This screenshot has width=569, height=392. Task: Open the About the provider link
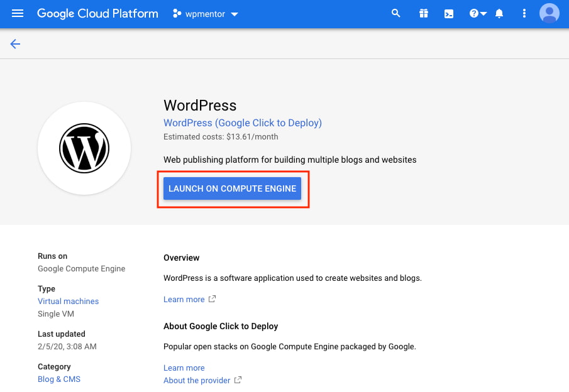click(x=197, y=381)
